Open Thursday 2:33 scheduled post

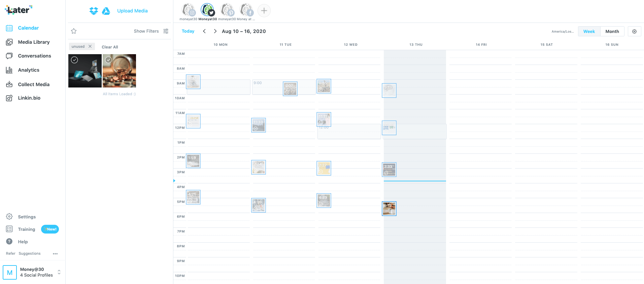click(x=389, y=170)
